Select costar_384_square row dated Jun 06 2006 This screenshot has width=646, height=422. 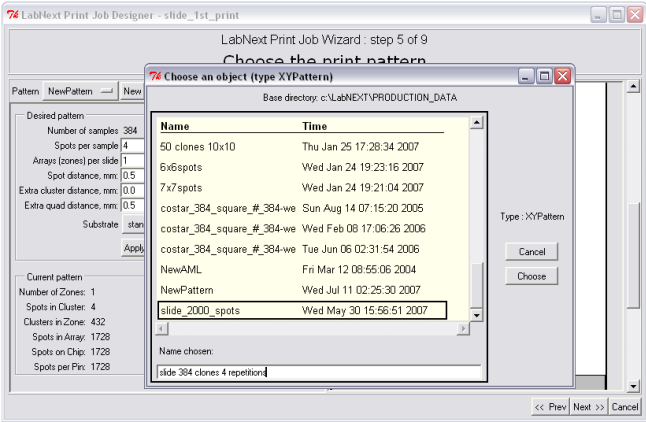click(302, 249)
